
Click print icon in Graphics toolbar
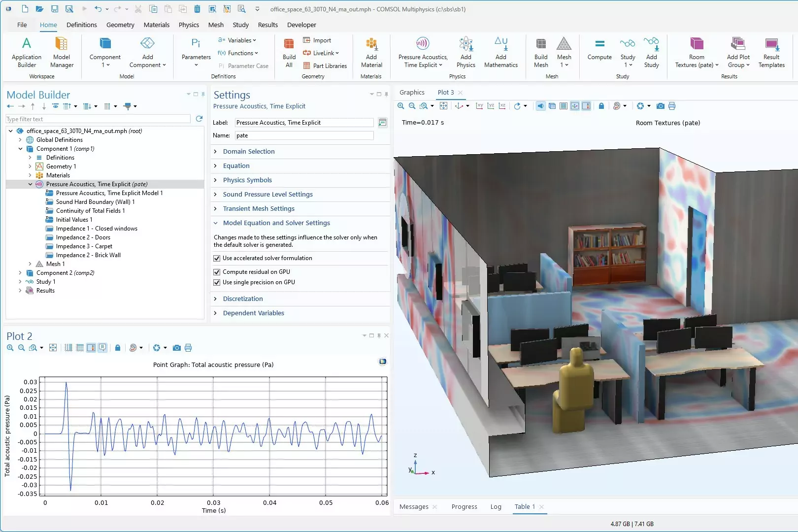click(x=672, y=106)
